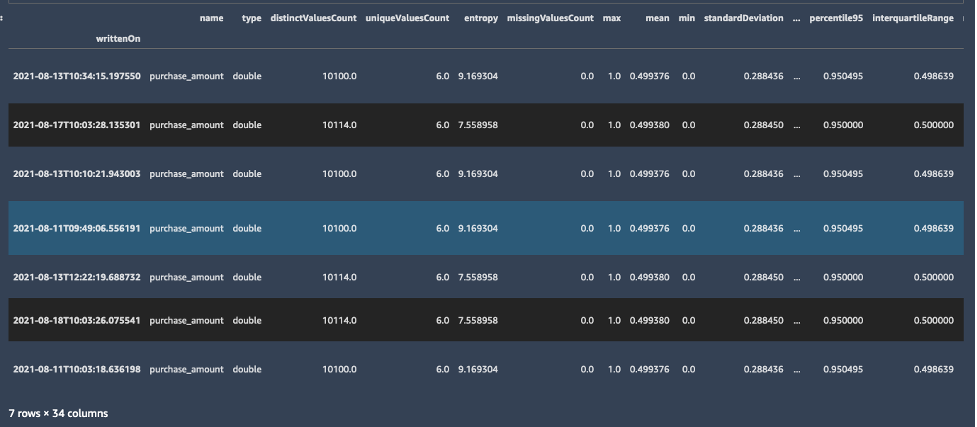Click 10114.0 distinct count in the 2021-08-18T10:03:26 row
The height and width of the screenshot is (427, 977).
point(340,320)
